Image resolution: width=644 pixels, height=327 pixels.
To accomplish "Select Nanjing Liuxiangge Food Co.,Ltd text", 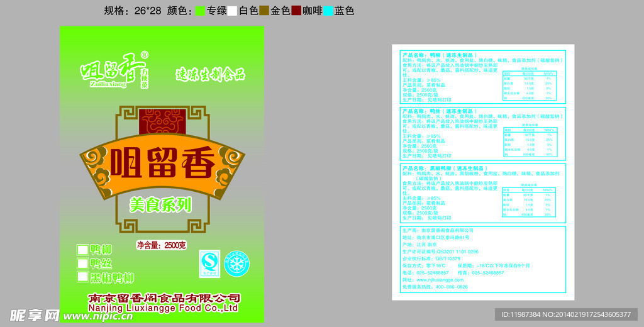I will point(163,308).
